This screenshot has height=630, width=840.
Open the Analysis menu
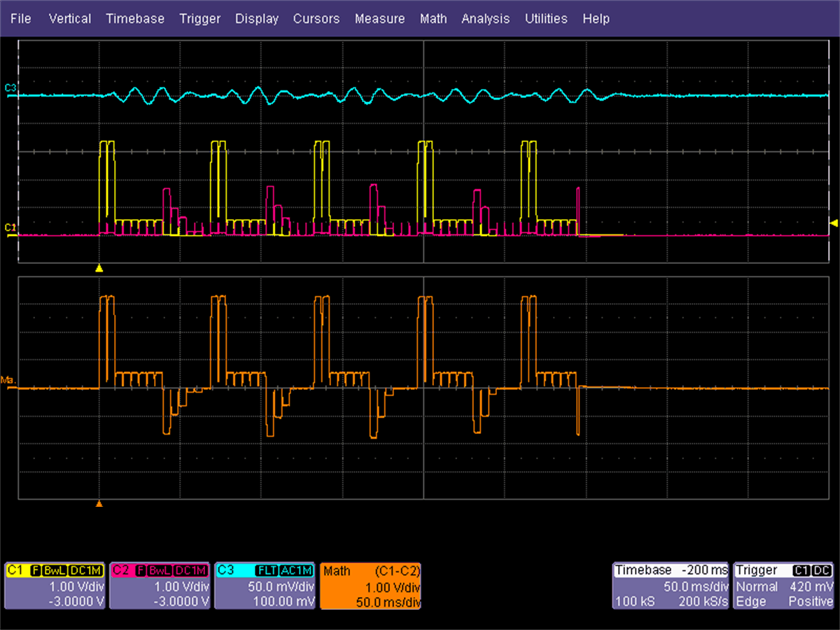[486, 19]
